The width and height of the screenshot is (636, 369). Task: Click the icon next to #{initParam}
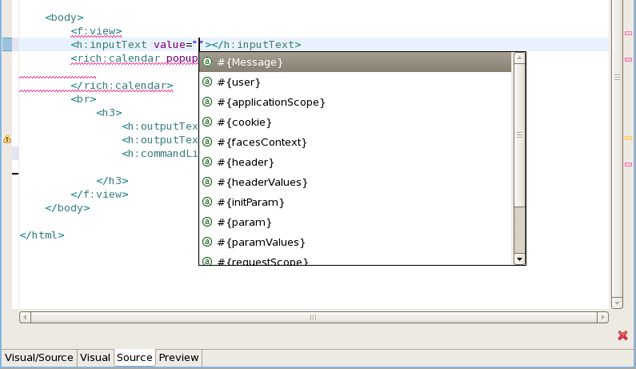point(207,202)
